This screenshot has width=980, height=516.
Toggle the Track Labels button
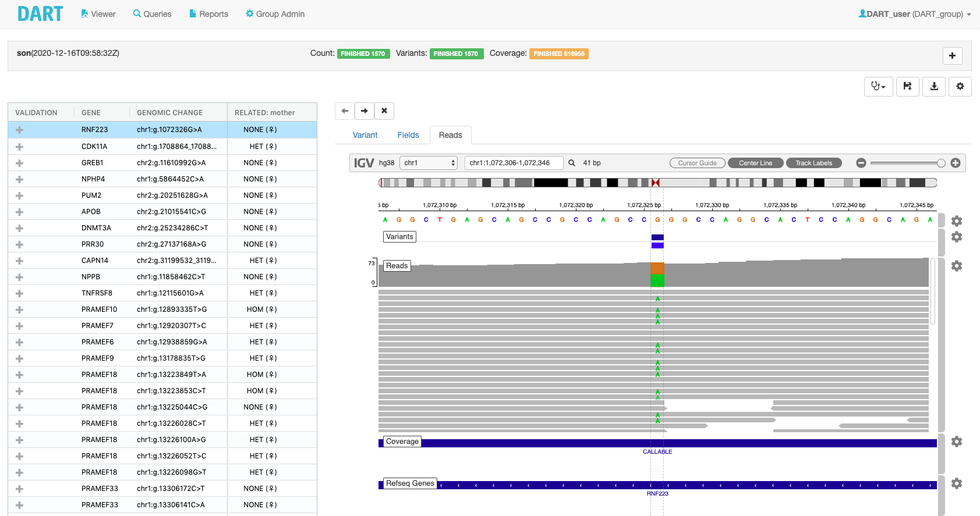point(813,163)
